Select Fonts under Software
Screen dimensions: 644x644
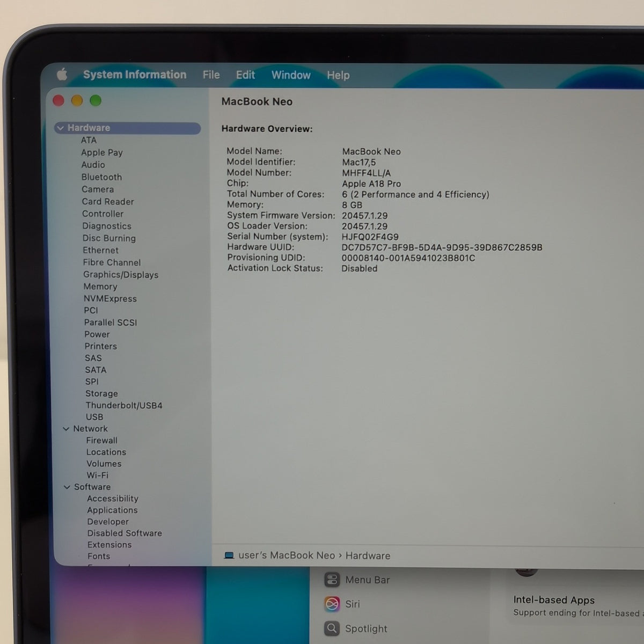(x=99, y=557)
